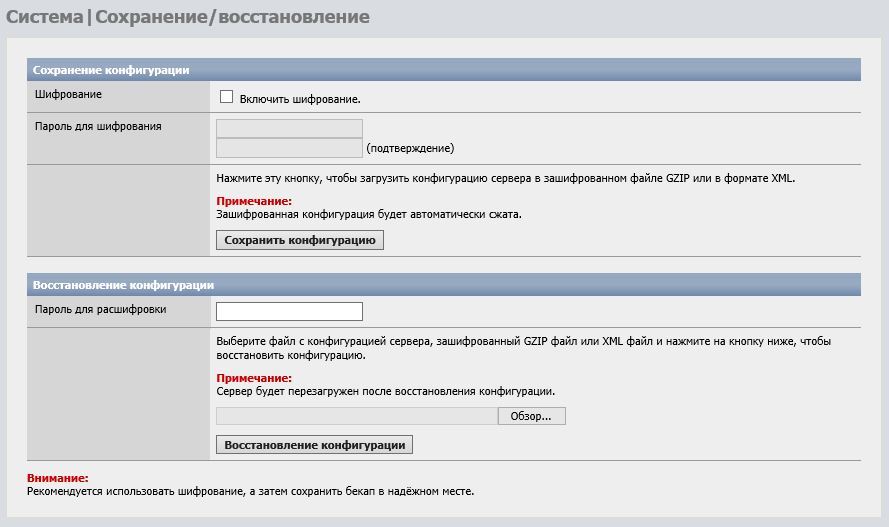Click the 'Система | Сохранение/восстановление' page title
889x527 pixels.
click(188, 17)
